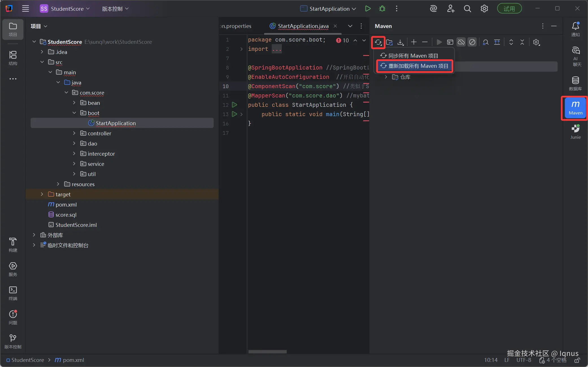Click Maven download sources icon
The height and width of the screenshot is (367, 588).
point(400,42)
